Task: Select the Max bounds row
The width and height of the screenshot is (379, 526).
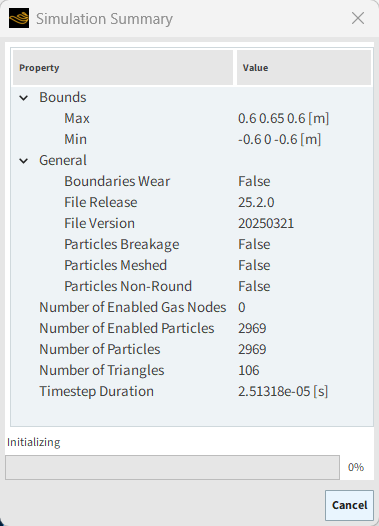Action: point(192,118)
